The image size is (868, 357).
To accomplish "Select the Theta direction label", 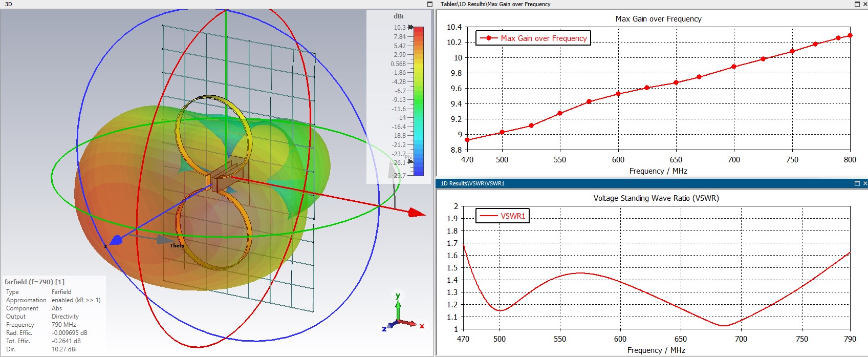I will click(177, 246).
